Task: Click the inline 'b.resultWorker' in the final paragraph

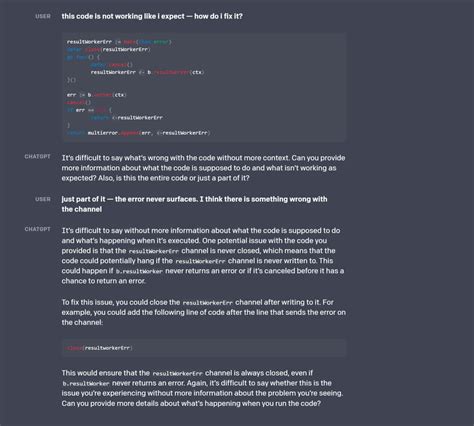Action: point(86,384)
